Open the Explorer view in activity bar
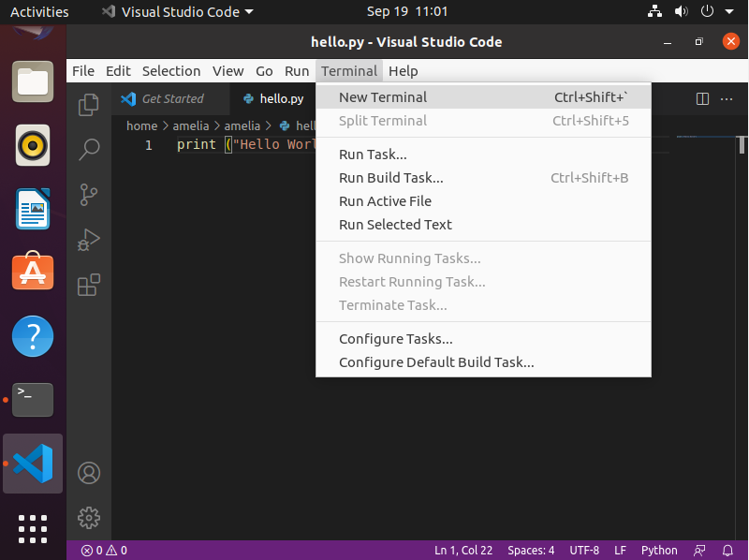 [x=88, y=105]
